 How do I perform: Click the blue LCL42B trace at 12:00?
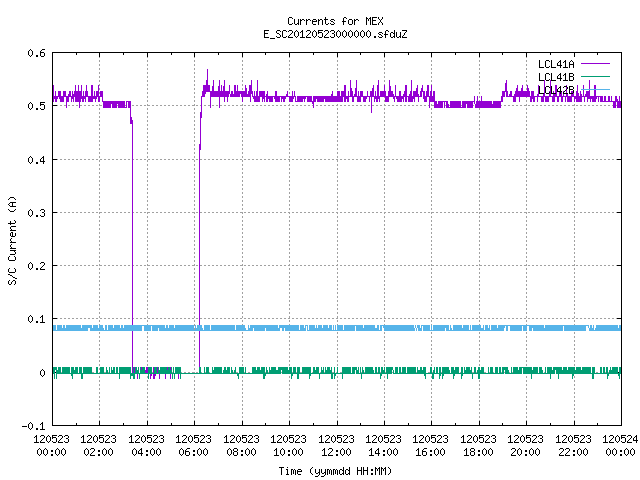click(x=337, y=328)
